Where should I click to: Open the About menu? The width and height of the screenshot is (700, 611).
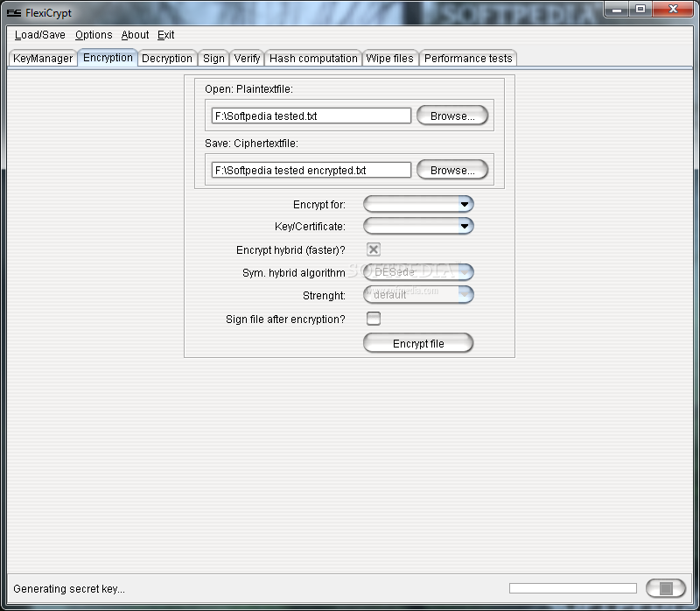coord(135,35)
